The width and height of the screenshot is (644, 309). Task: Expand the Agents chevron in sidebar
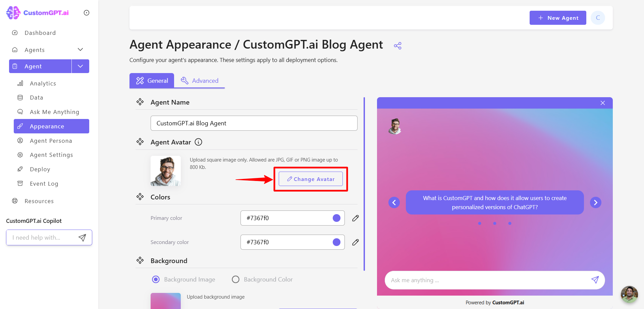point(80,50)
